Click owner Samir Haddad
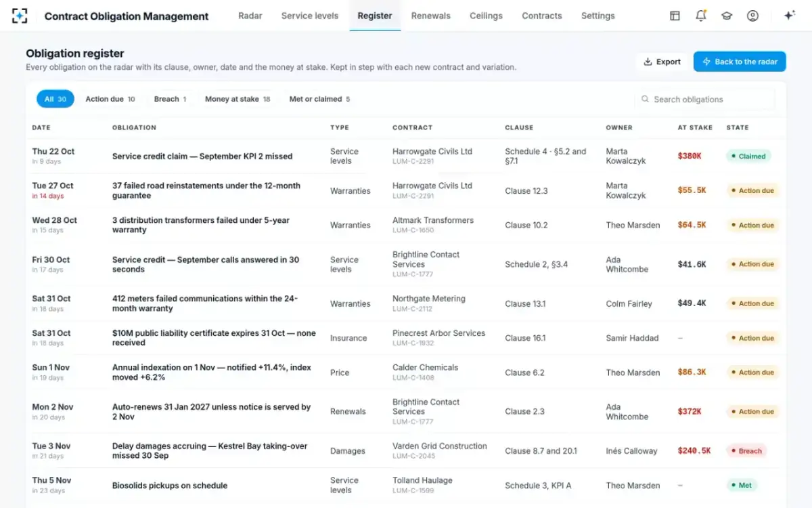The width and height of the screenshot is (812, 508). click(633, 338)
